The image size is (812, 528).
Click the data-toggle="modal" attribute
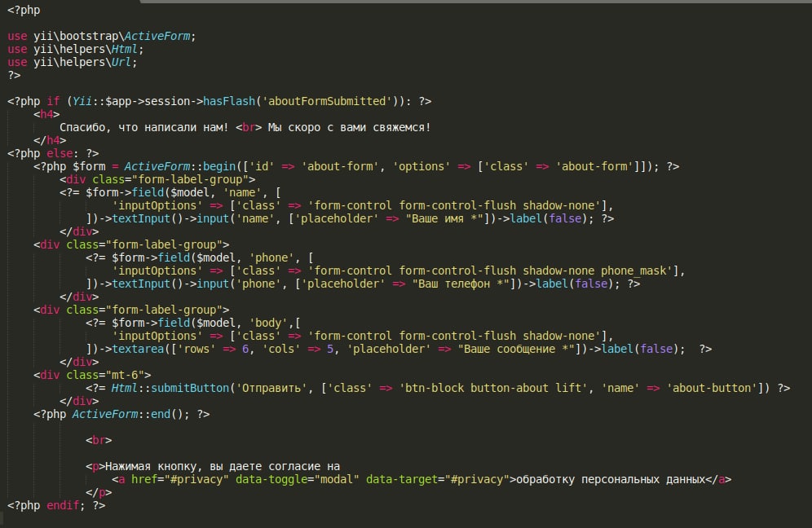pyautogui.click(x=298, y=479)
